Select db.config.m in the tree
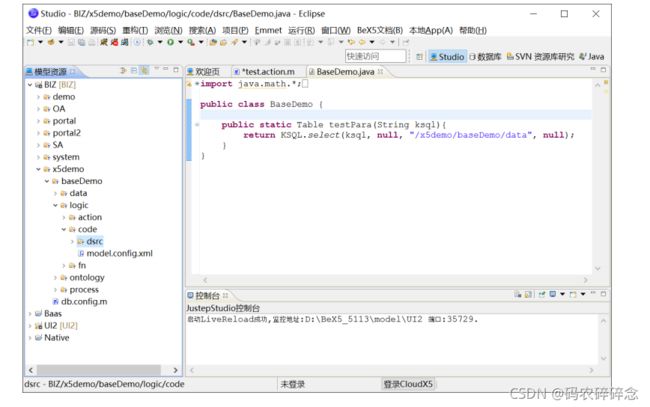 (x=80, y=302)
